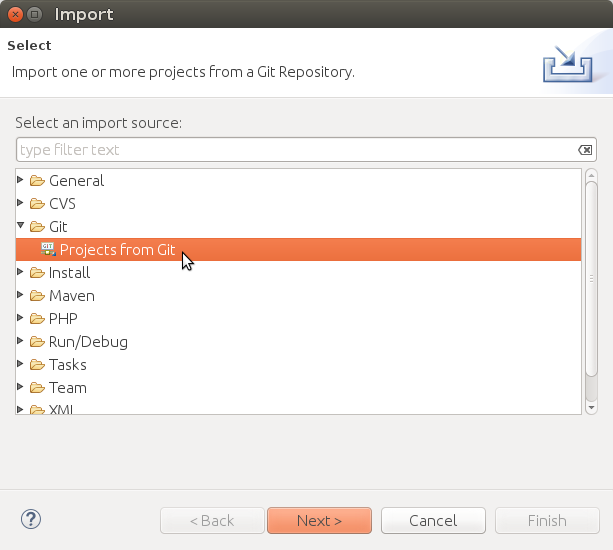The image size is (613, 550).
Task: Select the Run/Debug tree item
Action: pyautogui.click(x=88, y=342)
